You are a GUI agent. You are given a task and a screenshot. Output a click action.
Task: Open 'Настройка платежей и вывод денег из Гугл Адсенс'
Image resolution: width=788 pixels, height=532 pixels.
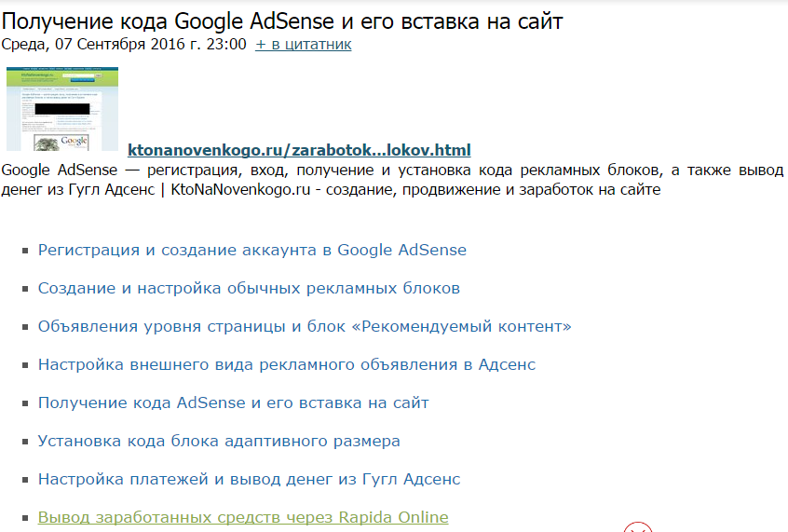coord(250,479)
